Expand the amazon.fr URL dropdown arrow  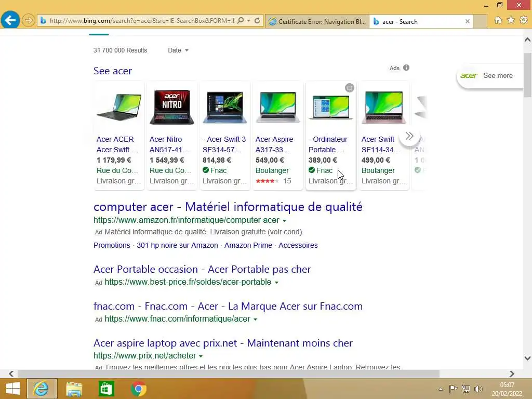284,221
